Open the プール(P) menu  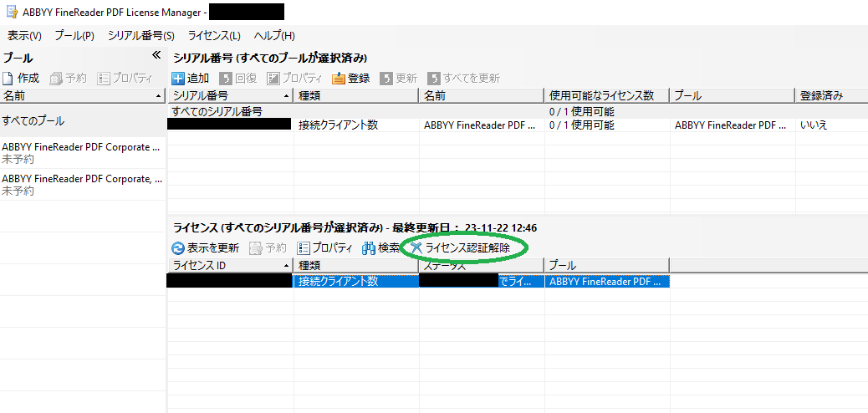(x=74, y=36)
